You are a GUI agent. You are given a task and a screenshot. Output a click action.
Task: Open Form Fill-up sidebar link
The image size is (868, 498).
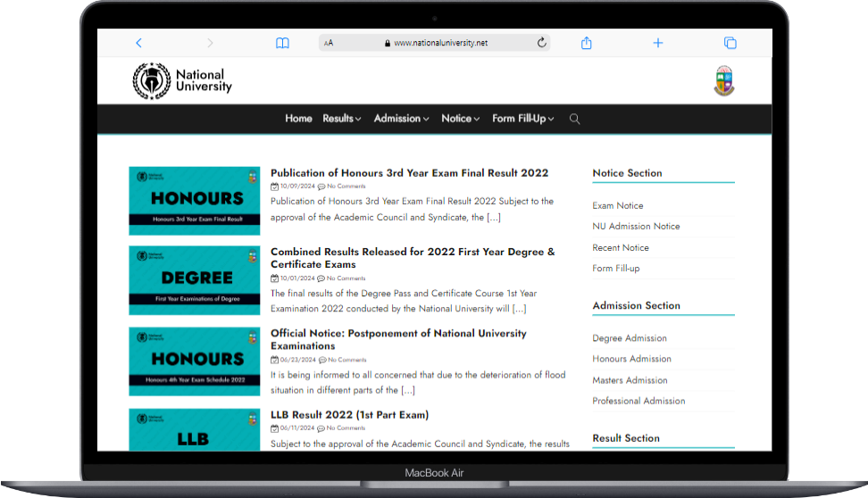point(616,269)
